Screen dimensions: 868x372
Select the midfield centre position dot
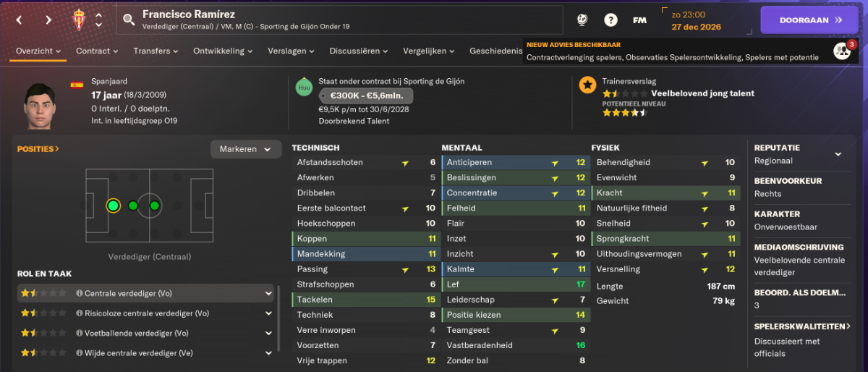click(x=154, y=206)
